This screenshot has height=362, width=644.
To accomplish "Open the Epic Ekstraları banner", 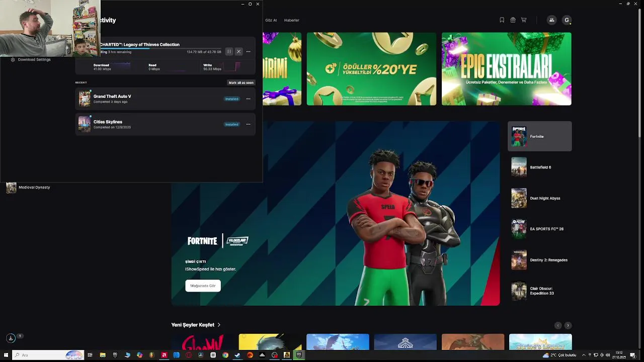I will point(506,69).
